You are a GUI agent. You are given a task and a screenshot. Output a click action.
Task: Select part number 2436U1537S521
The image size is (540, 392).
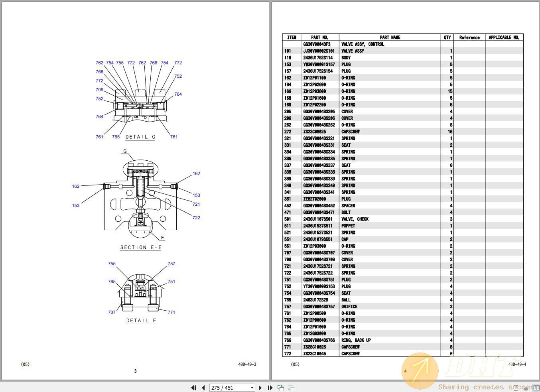tap(318, 232)
